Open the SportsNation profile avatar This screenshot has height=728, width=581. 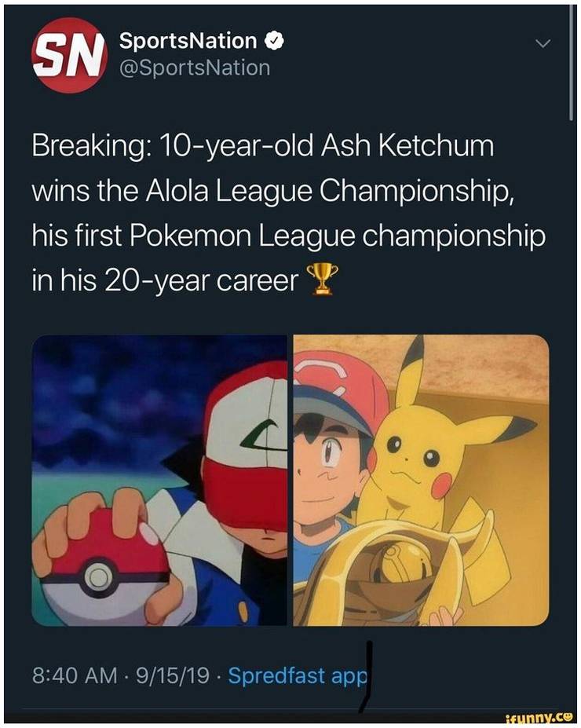pyautogui.click(x=68, y=55)
